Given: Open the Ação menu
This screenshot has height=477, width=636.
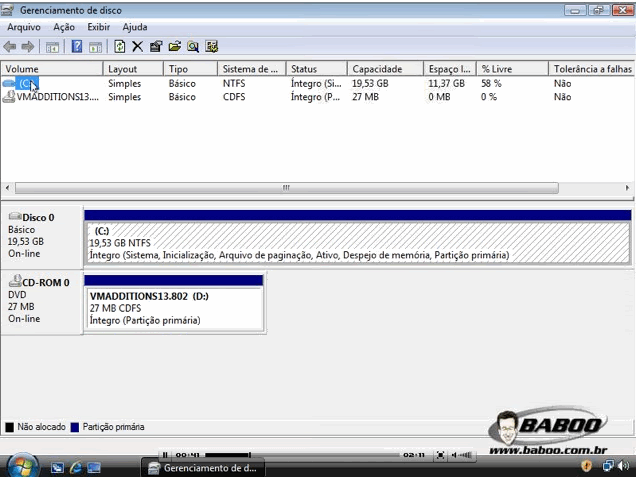Looking at the screenshot, I should click(x=64, y=27).
